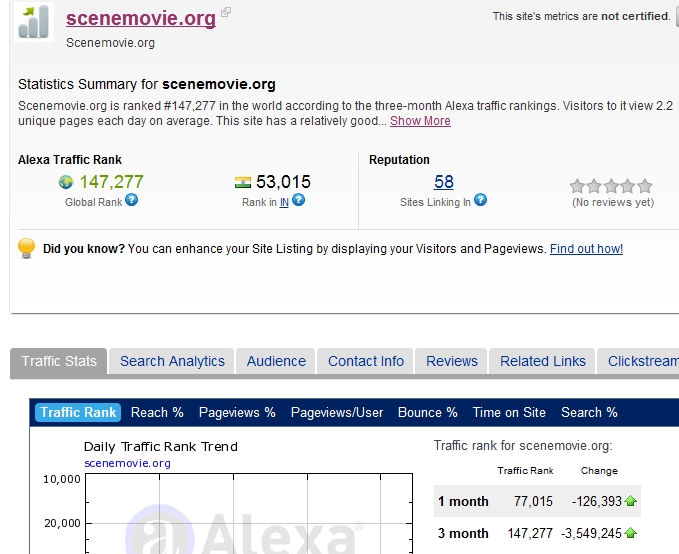Show the Bounce % chart metric

point(427,412)
